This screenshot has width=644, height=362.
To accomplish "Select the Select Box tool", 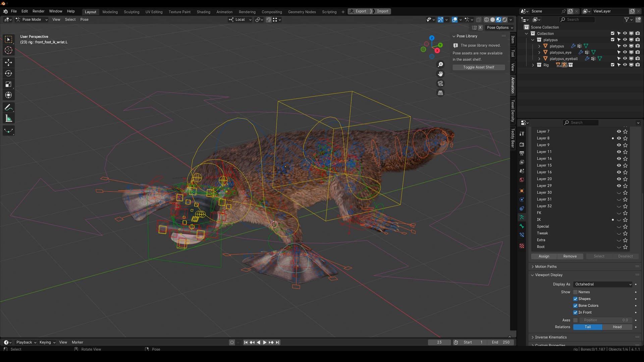I will tap(8, 40).
